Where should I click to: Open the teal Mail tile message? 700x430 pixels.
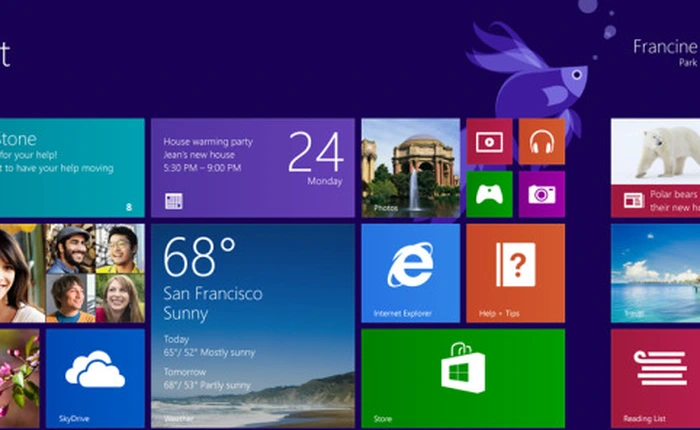point(70,167)
